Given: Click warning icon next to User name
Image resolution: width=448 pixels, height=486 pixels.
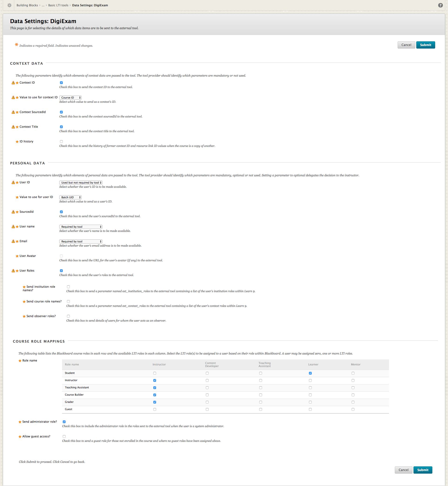Looking at the screenshot, I should (13, 227).
